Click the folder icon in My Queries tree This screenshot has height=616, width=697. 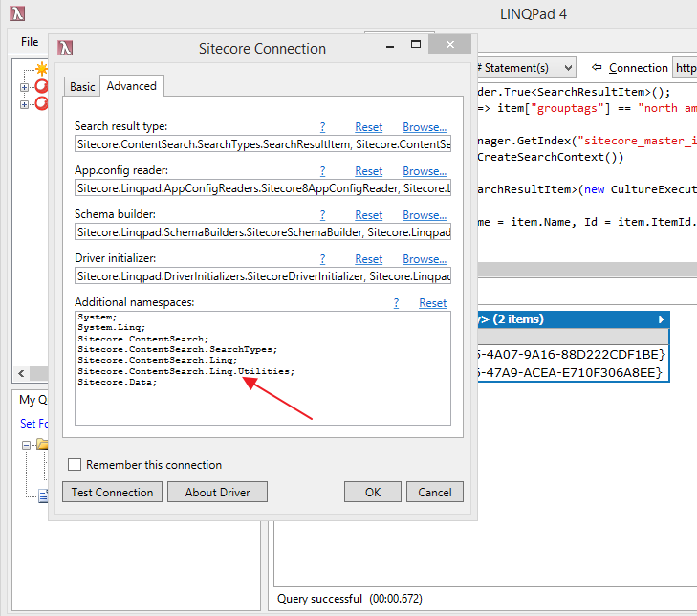(x=42, y=445)
